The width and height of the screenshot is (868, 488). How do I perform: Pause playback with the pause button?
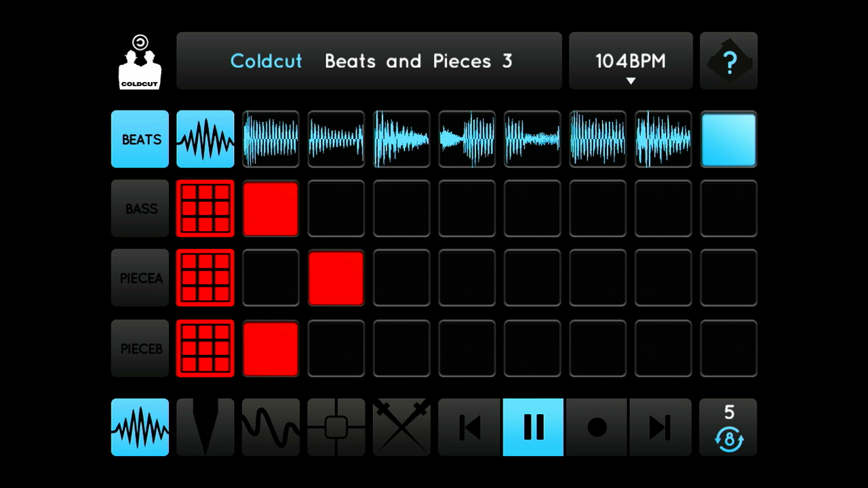tap(533, 427)
